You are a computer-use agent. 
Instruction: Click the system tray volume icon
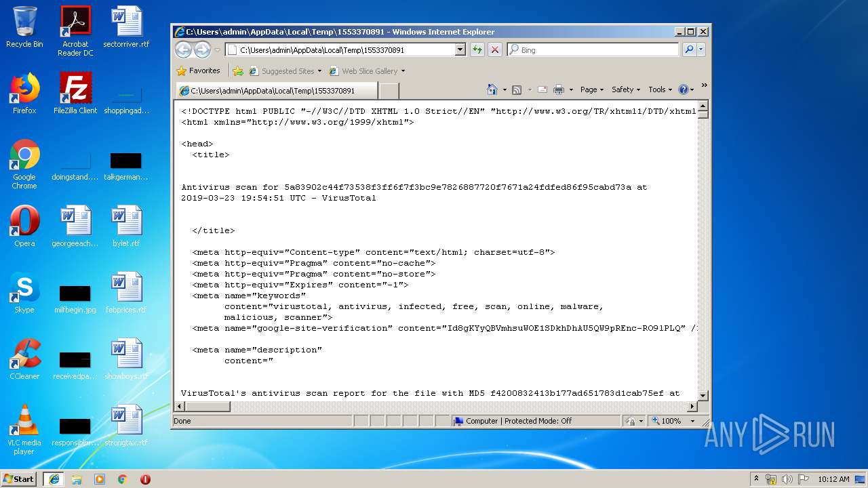(787, 479)
